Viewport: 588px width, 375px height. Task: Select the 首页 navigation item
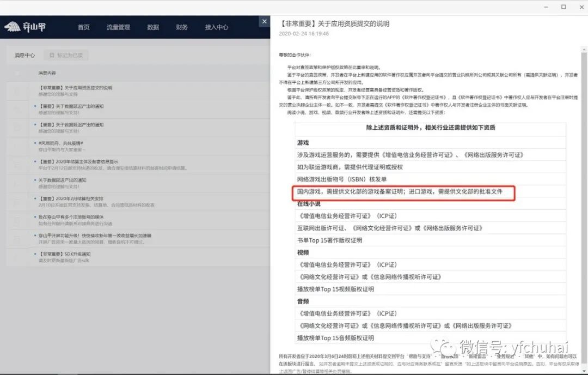[83, 26]
